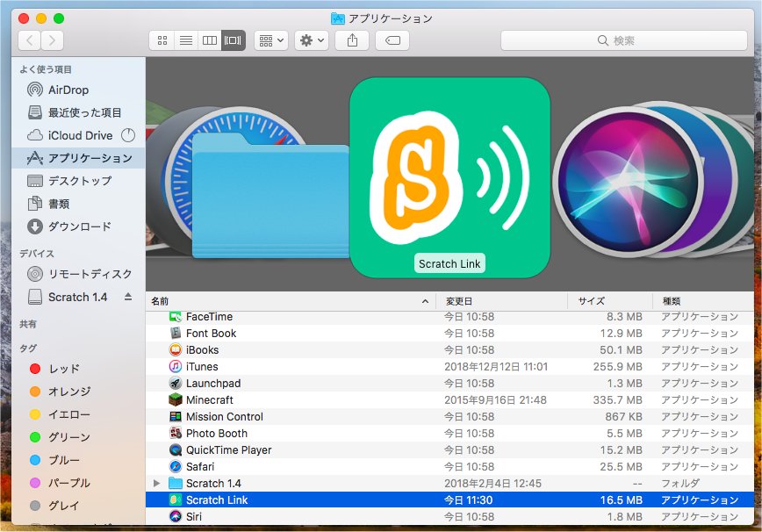Image resolution: width=762 pixels, height=532 pixels.
Task: Open the gear action menu
Action: coord(312,40)
